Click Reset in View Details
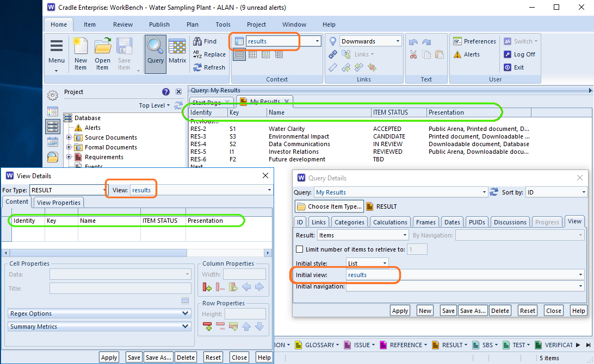The image size is (594, 364). pos(213,357)
